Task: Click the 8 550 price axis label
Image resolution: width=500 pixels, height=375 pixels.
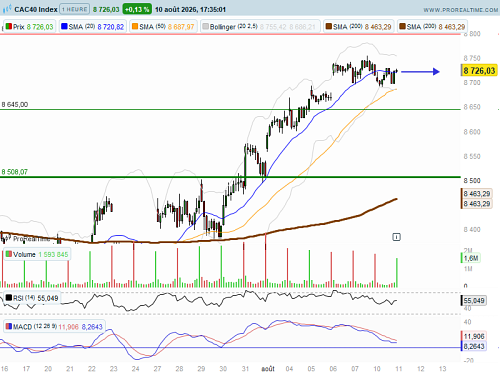Action: [472, 156]
